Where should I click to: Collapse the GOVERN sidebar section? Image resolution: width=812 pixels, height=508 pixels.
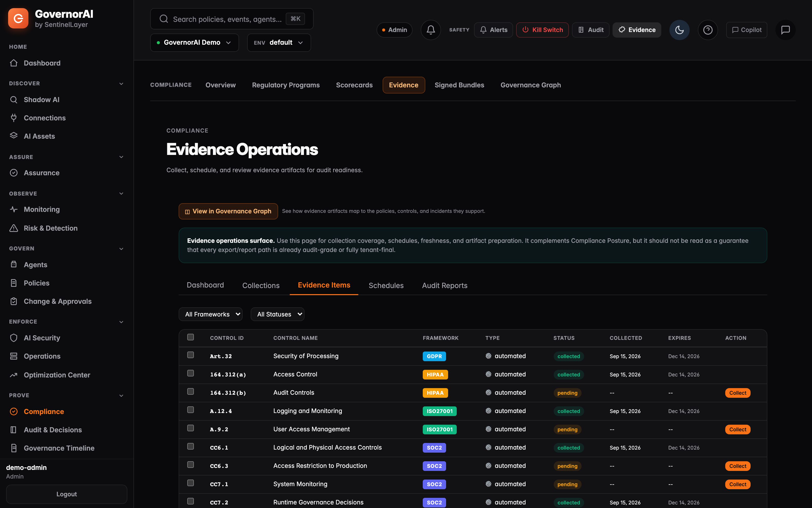[x=122, y=249]
